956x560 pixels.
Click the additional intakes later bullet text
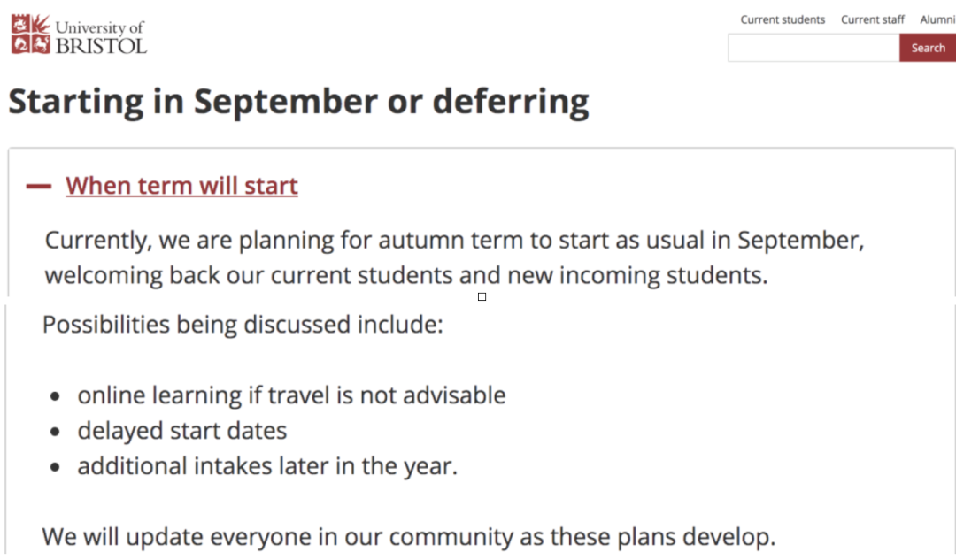pos(267,466)
